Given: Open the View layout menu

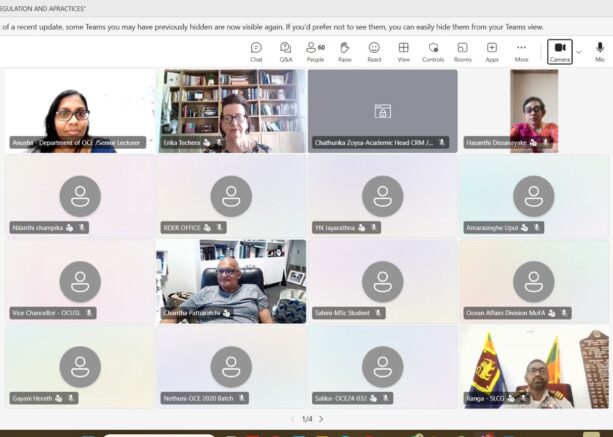Looking at the screenshot, I should (x=403, y=51).
